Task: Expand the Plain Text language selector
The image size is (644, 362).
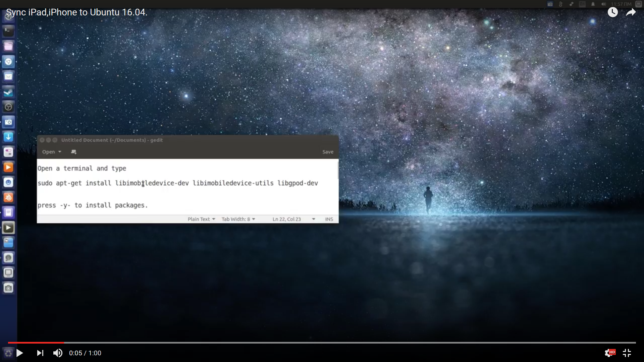Action: click(201, 219)
